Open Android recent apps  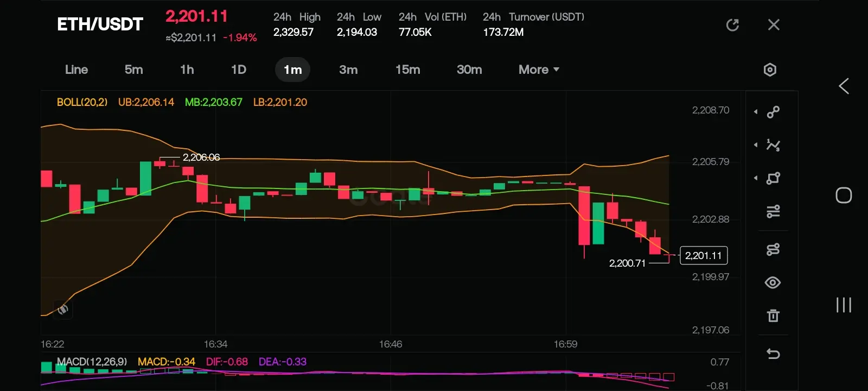844,305
